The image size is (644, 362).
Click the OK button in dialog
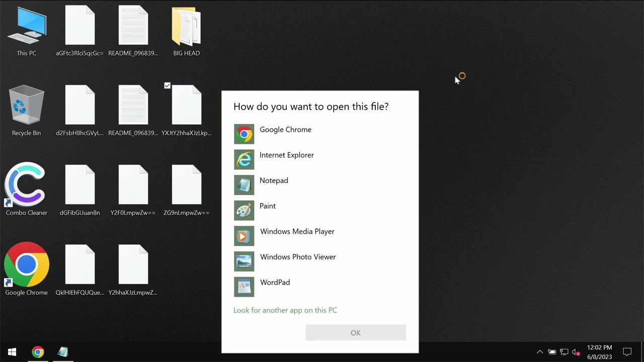point(356,333)
